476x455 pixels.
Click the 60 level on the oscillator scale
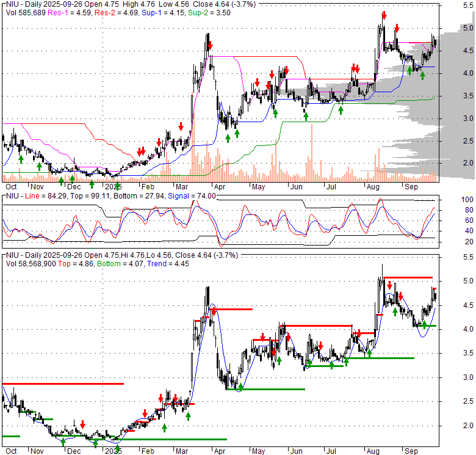pyautogui.click(x=469, y=220)
